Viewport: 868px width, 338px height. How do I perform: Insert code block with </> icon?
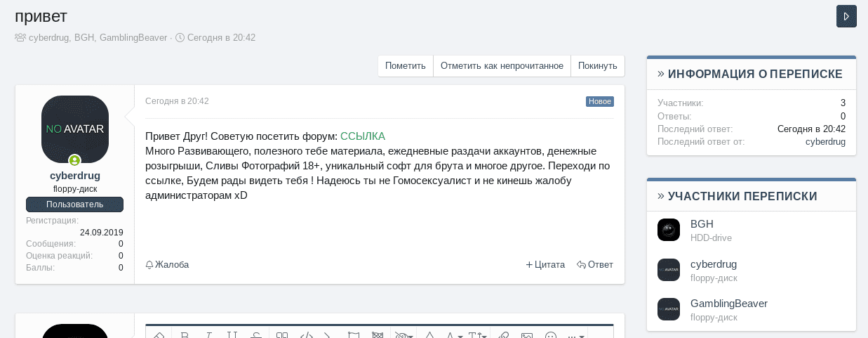pyautogui.click(x=306, y=334)
